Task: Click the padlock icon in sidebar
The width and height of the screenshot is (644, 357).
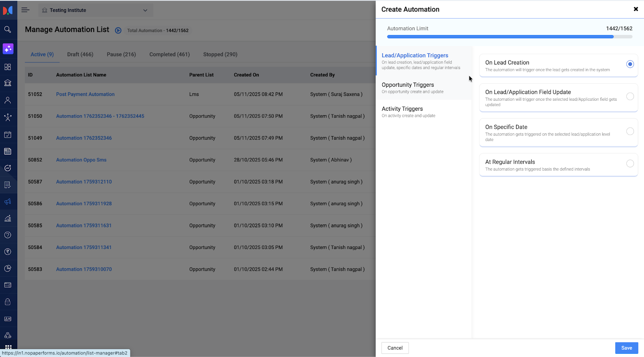Action: (x=8, y=302)
